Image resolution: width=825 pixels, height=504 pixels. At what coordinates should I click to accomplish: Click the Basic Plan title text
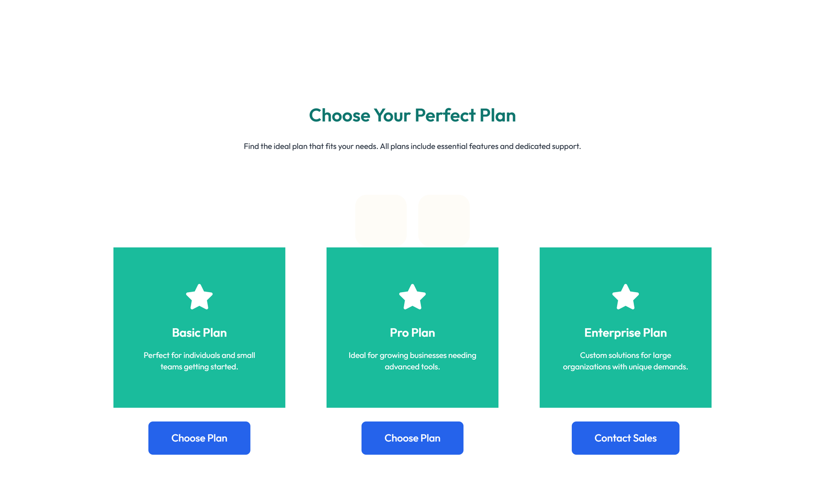tap(199, 333)
